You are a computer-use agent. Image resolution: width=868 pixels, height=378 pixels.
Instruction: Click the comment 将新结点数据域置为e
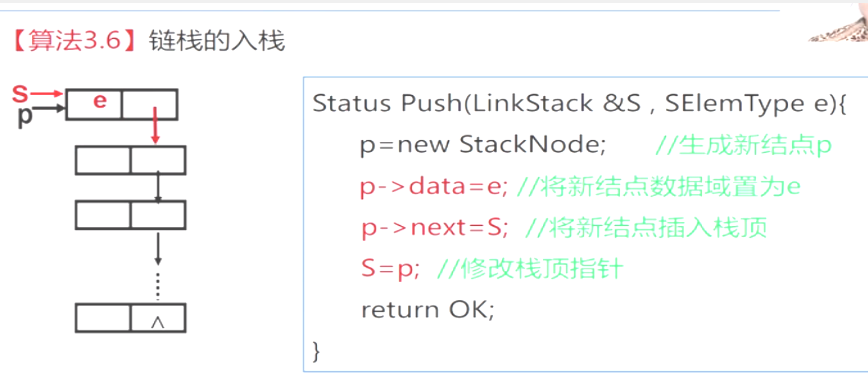point(658,187)
